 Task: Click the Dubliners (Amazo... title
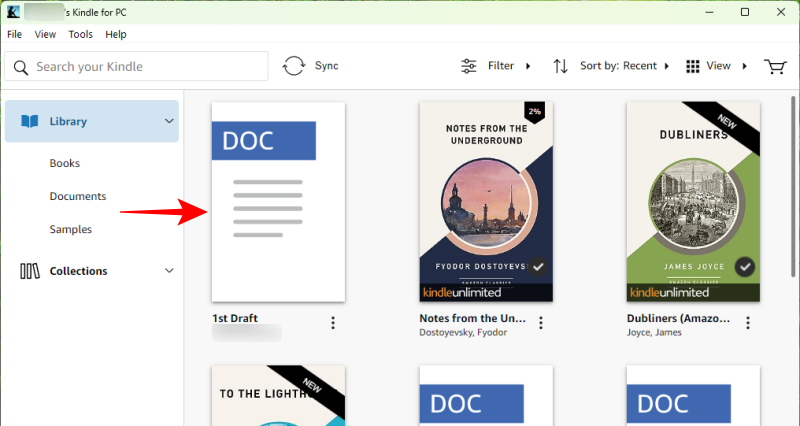coord(679,318)
